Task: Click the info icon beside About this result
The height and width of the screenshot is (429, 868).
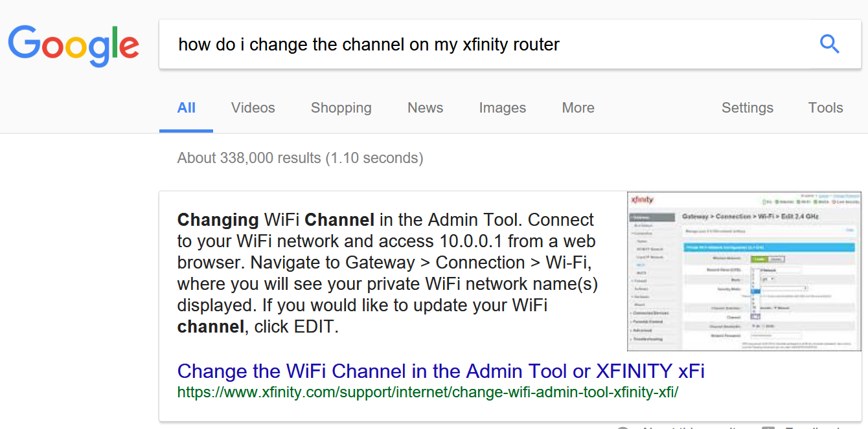Action: point(622,426)
